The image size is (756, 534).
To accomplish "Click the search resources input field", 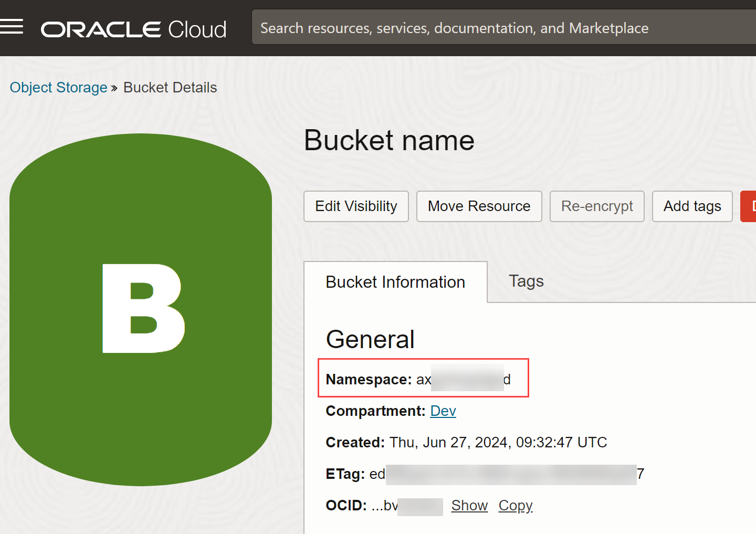I will (504, 28).
